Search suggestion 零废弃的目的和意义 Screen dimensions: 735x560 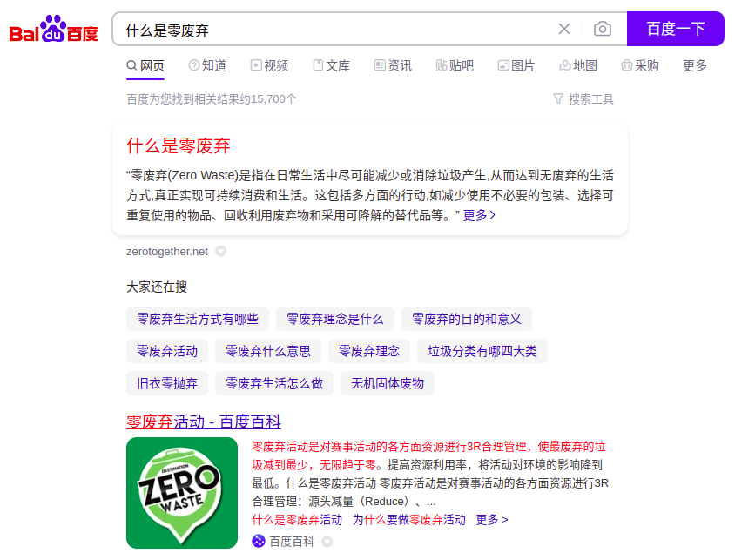467,319
